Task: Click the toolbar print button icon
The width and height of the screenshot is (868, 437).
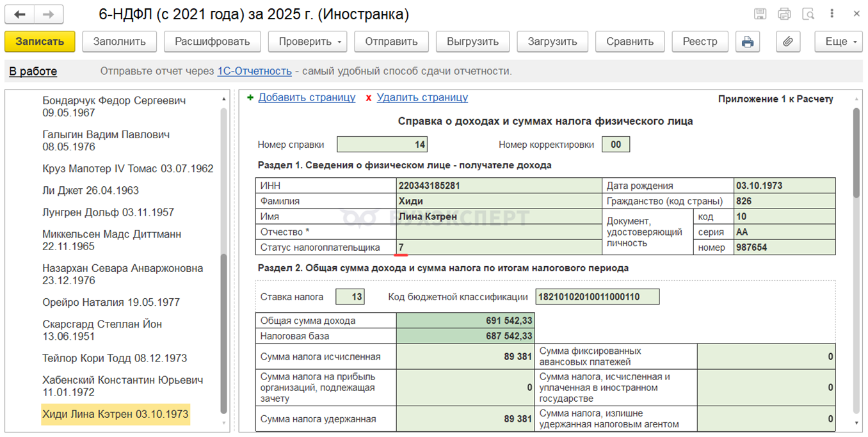Action: (x=747, y=42)
